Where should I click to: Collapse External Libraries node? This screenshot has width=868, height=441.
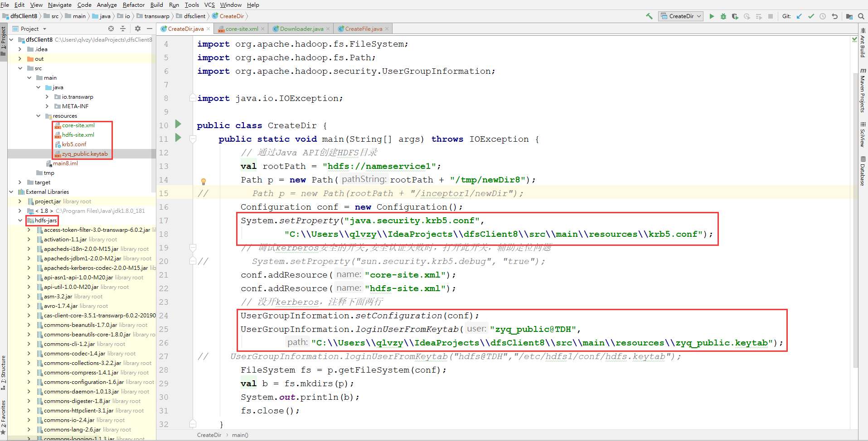coord(11,192)
